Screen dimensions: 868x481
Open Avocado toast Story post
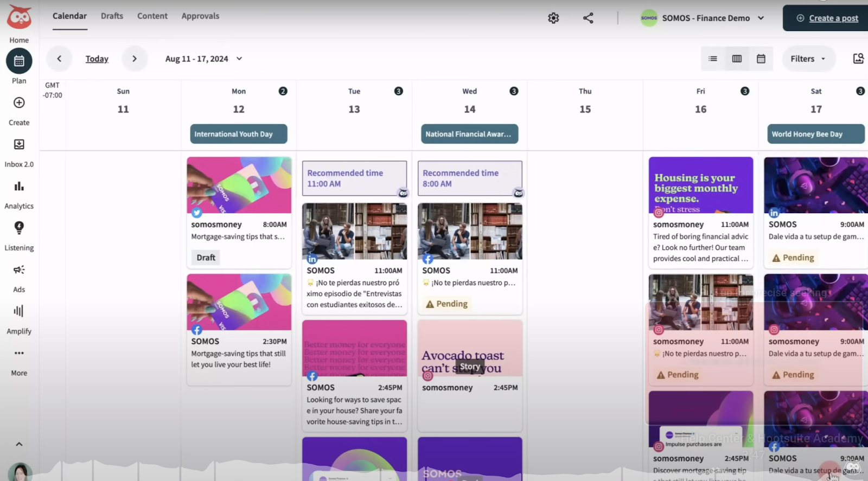click(470, 376)
